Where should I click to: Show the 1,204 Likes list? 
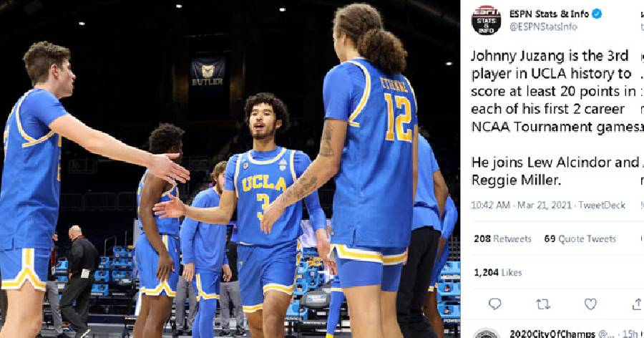coord(498,272)
